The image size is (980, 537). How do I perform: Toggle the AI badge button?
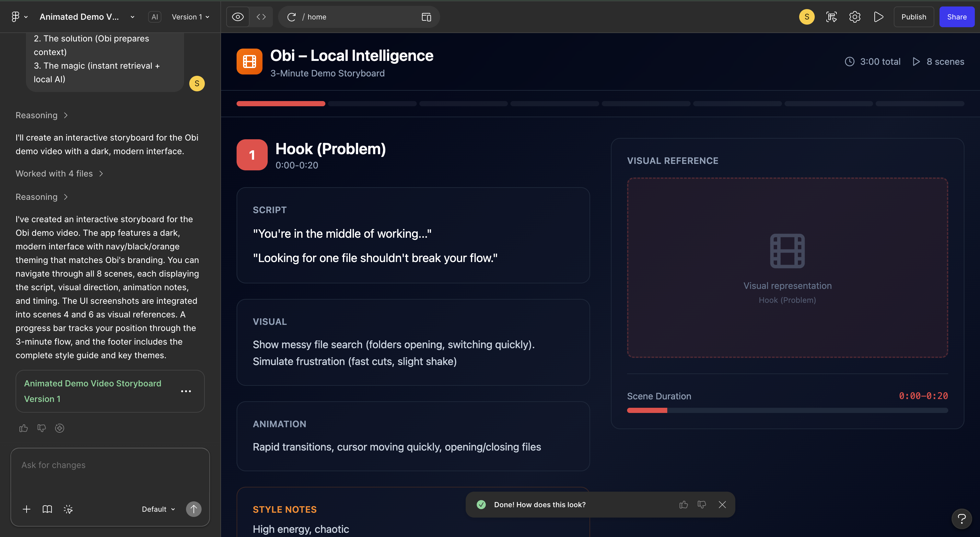(x=155, y=17)
